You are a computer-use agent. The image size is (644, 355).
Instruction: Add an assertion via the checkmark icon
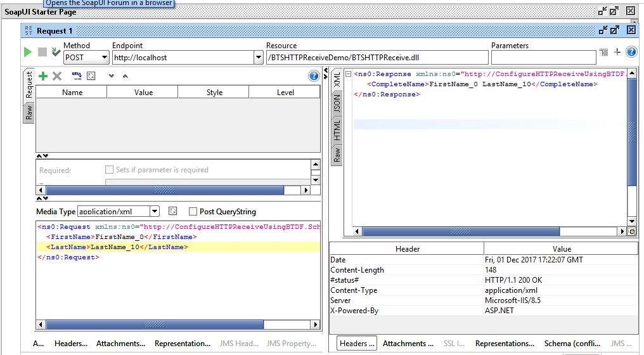pyautogui.click(x=56, y=52)
